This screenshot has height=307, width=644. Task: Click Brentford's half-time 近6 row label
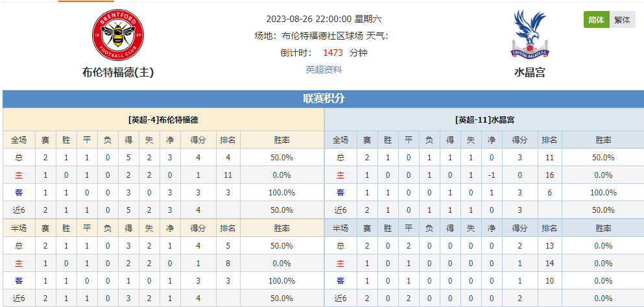(19, 299)
